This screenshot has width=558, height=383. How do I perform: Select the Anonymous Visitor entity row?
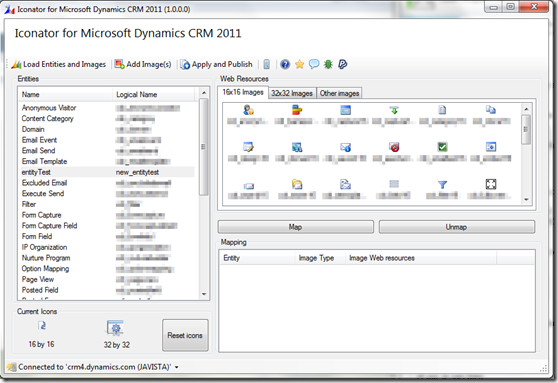pos(107,108)
